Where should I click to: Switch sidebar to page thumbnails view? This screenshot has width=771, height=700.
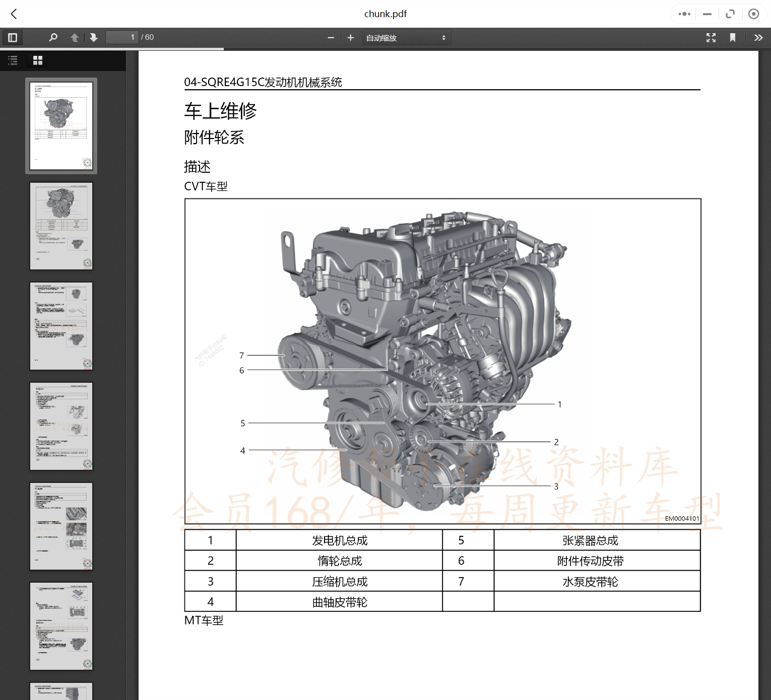click(x=37, y=60)
